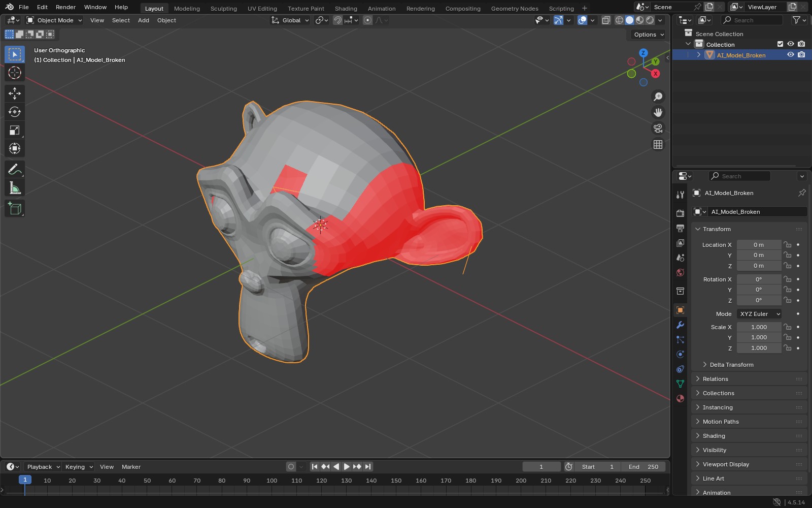Viewport: 812px width, 508px height.
Task: Open the Render properties tab icon
Action: point(680,213)
